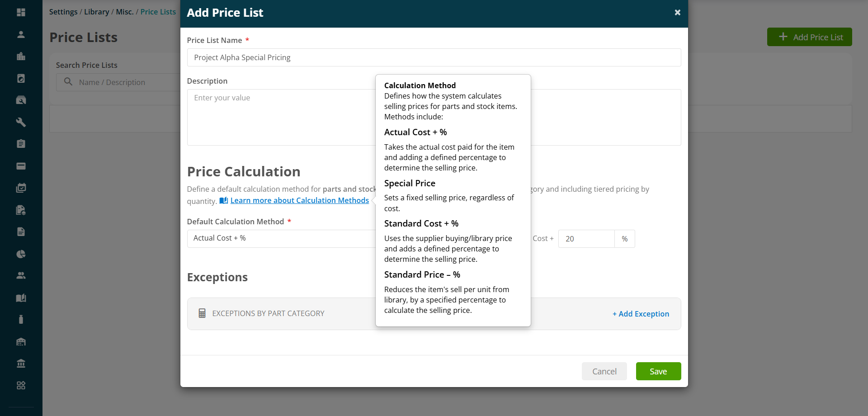Click the 'Actual Cost + %' heading in tooltip

pos(415,132)
